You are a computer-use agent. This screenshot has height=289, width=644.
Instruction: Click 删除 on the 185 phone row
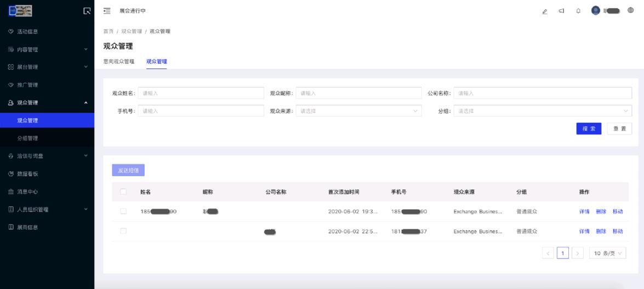click(x=601, y=211)
